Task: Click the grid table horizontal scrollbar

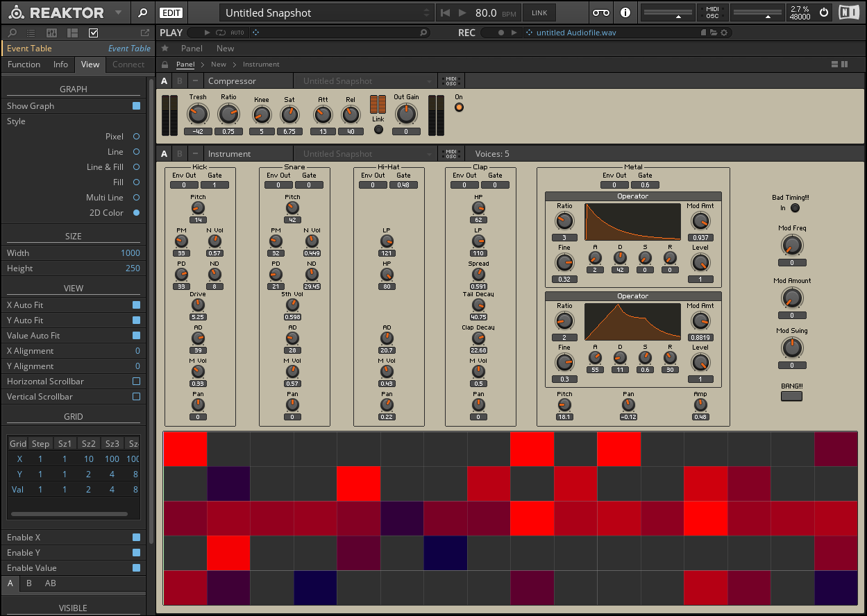Action: [69, 514]
